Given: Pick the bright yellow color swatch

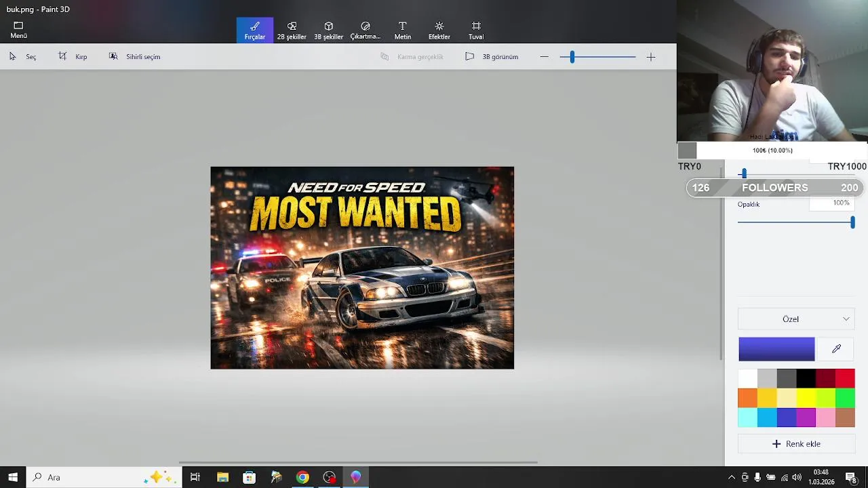Looking at the screenshot, I should point(806,398).
